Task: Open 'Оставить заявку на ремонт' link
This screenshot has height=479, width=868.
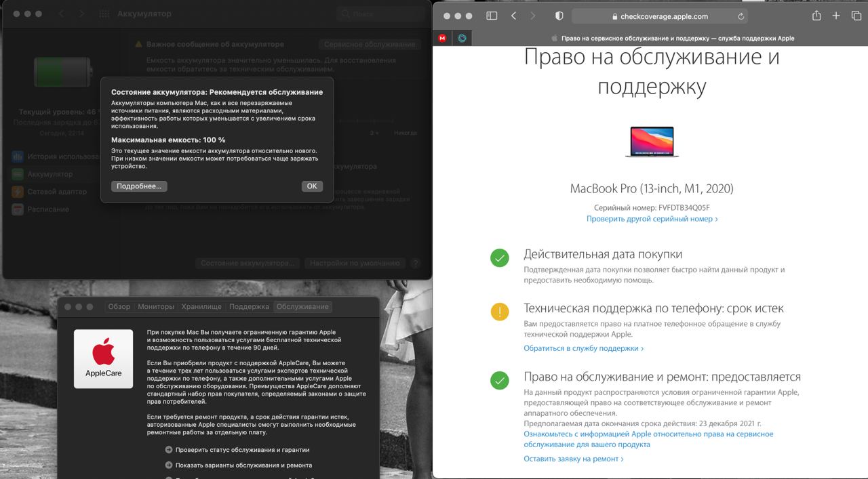Action: [x=573, y=459]
